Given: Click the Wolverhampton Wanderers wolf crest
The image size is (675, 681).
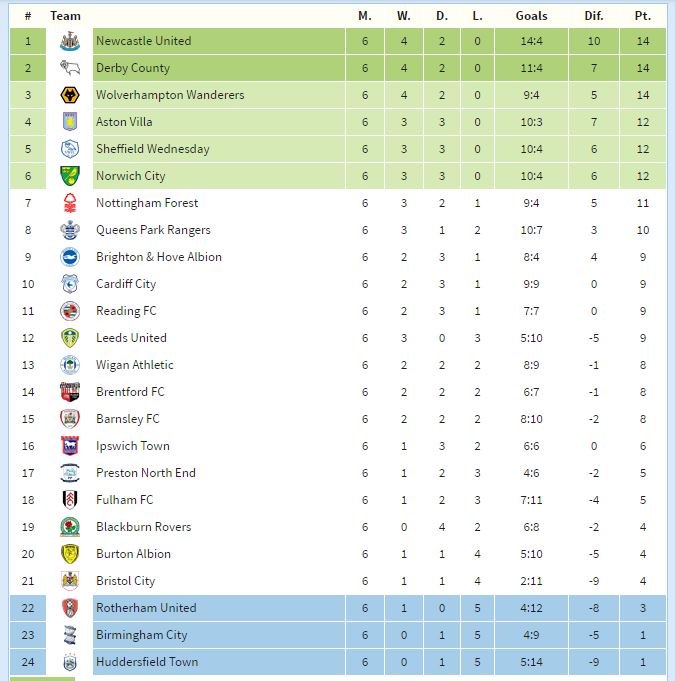Looking at the screenshot, I should (x=69, y=95).
